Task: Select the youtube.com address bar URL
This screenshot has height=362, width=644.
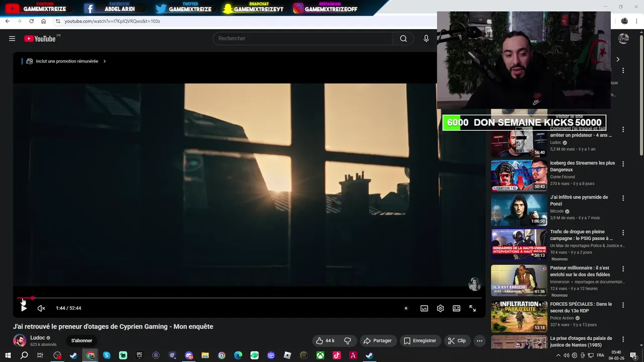Action: (112, 21)
